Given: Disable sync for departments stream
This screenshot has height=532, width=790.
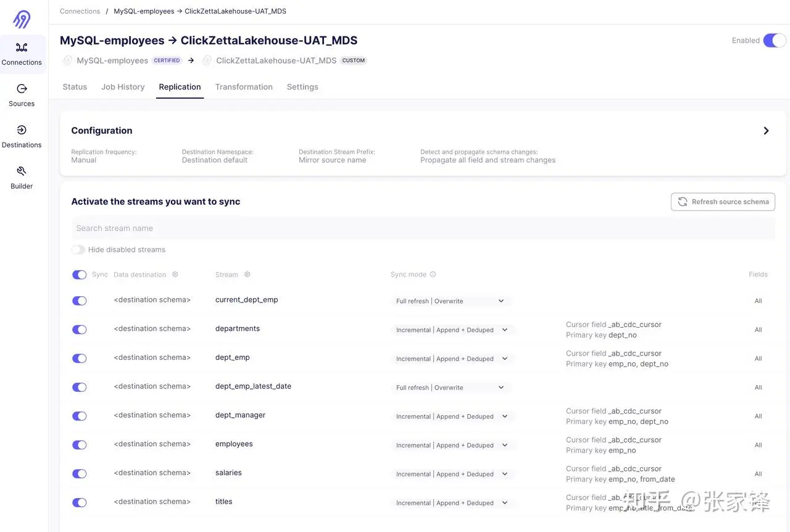Looking at the screenshot, I should pyautogui.click(x=80, y=330).
